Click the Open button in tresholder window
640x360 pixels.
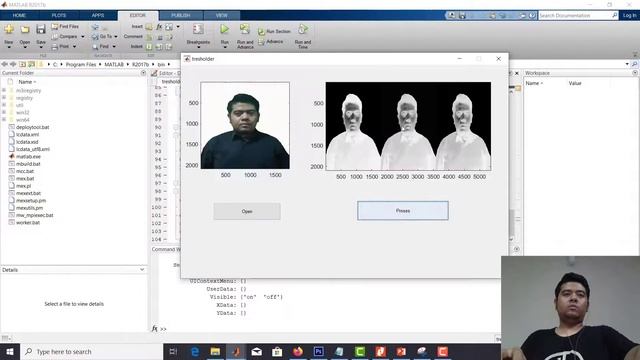coord(247,211)
